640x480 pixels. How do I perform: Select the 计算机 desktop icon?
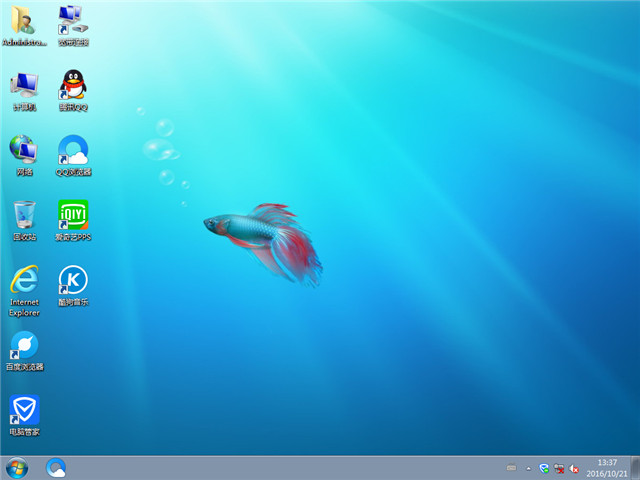24,91
